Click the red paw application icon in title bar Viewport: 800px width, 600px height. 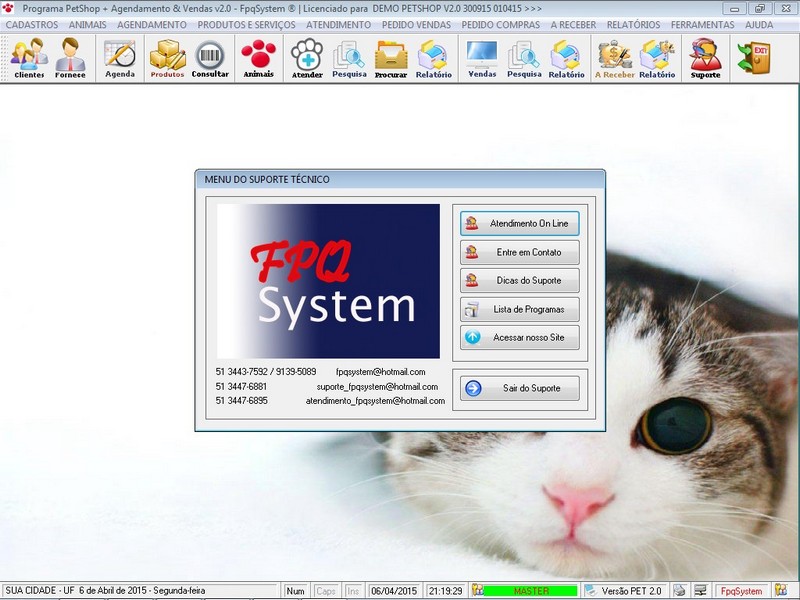pyautogui.click(x=8, y=8)
